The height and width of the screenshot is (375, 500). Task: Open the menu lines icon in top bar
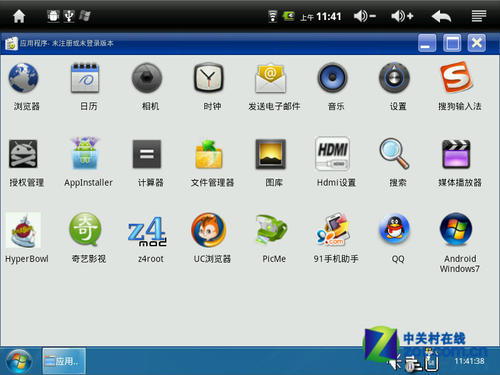(x=479, y=16)
